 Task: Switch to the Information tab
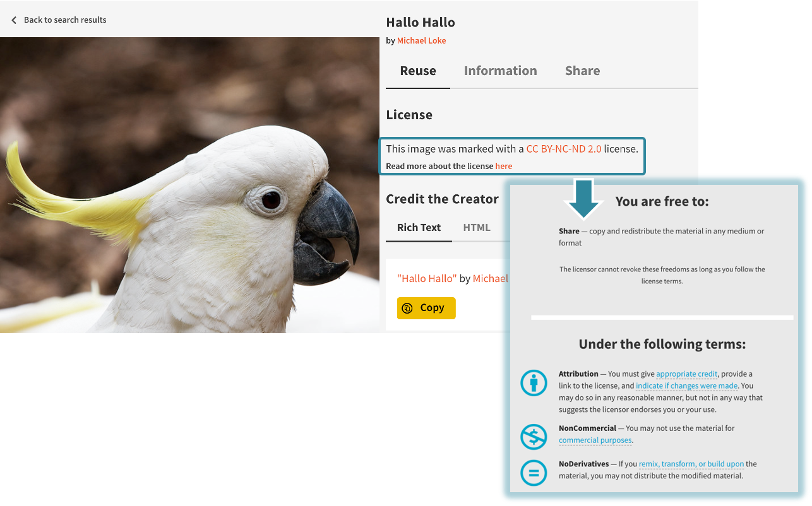[501, 71]
